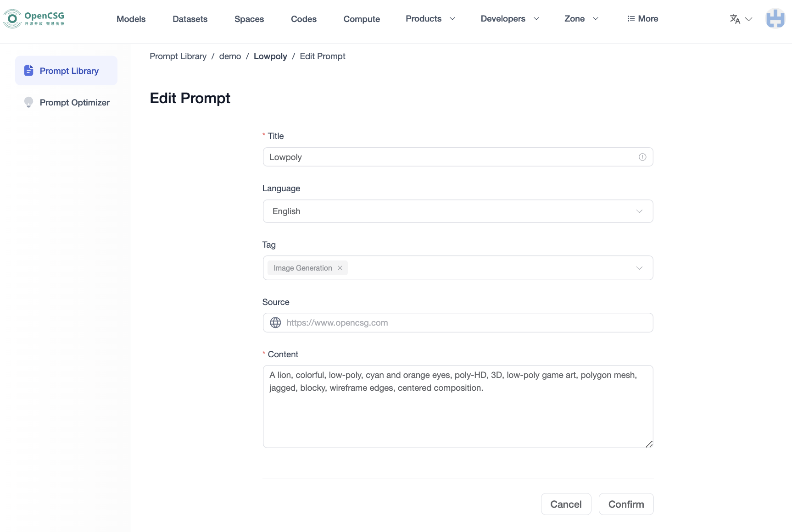Click the info icon inside the Title field

point(642,157)
